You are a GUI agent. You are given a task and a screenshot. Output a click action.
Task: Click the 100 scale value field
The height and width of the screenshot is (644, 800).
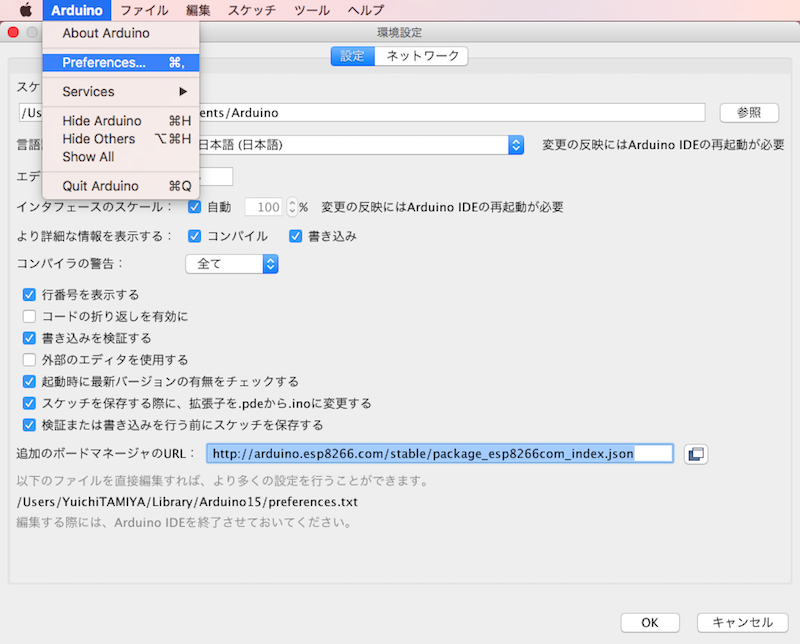[x=263, y=207]
